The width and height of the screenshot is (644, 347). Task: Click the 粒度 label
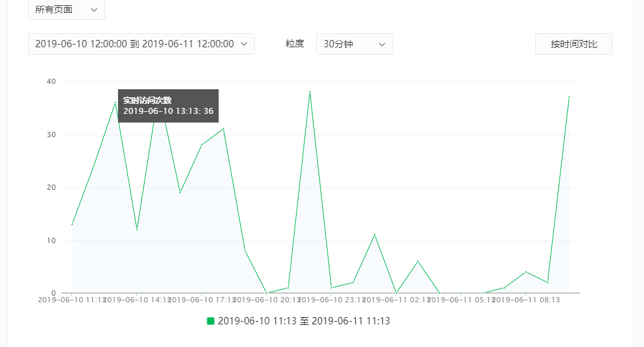coord(295,43)
